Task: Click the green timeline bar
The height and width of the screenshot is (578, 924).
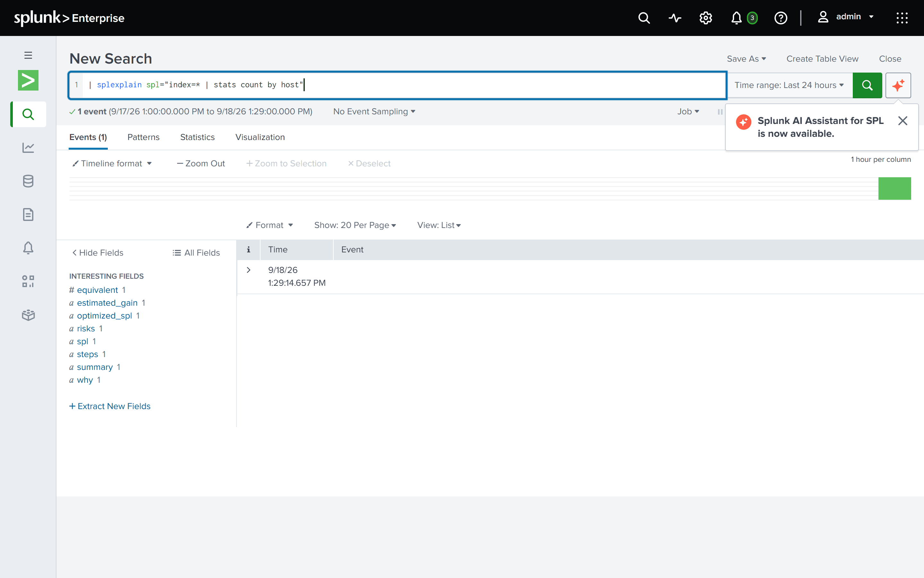Action: tap(894, 188)
